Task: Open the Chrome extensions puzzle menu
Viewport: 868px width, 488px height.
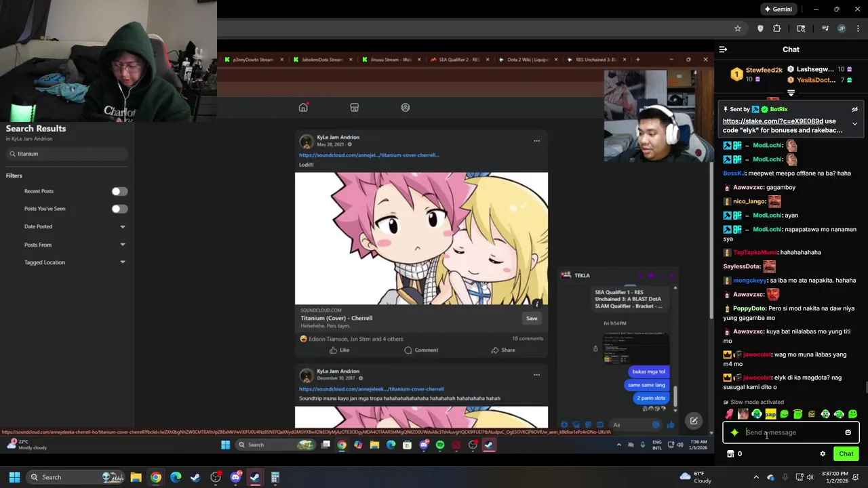Action: [x=776, y=28]
